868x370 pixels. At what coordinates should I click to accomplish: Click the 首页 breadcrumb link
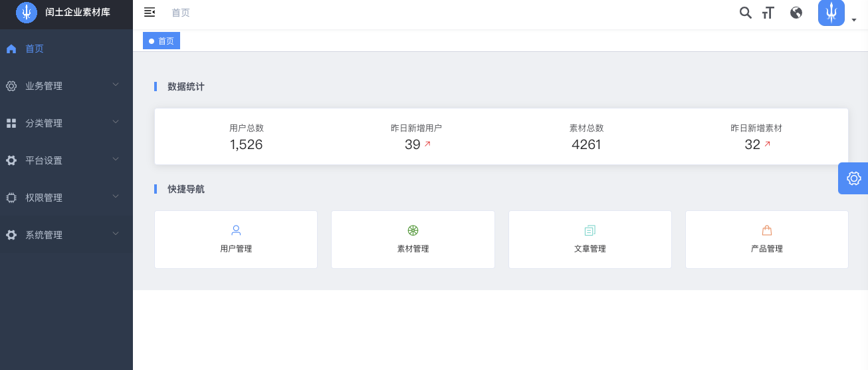click(181, 13)
